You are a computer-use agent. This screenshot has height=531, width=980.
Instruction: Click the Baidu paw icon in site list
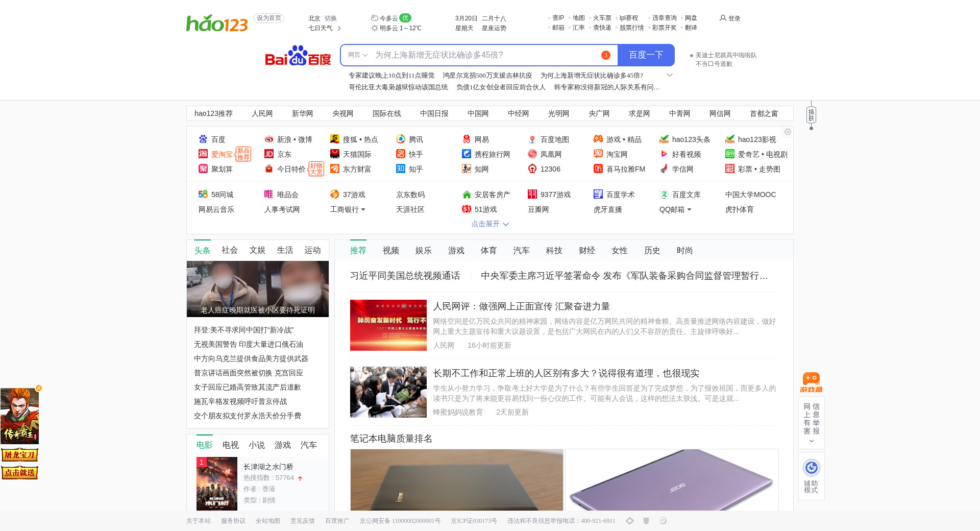click(203, 139)
